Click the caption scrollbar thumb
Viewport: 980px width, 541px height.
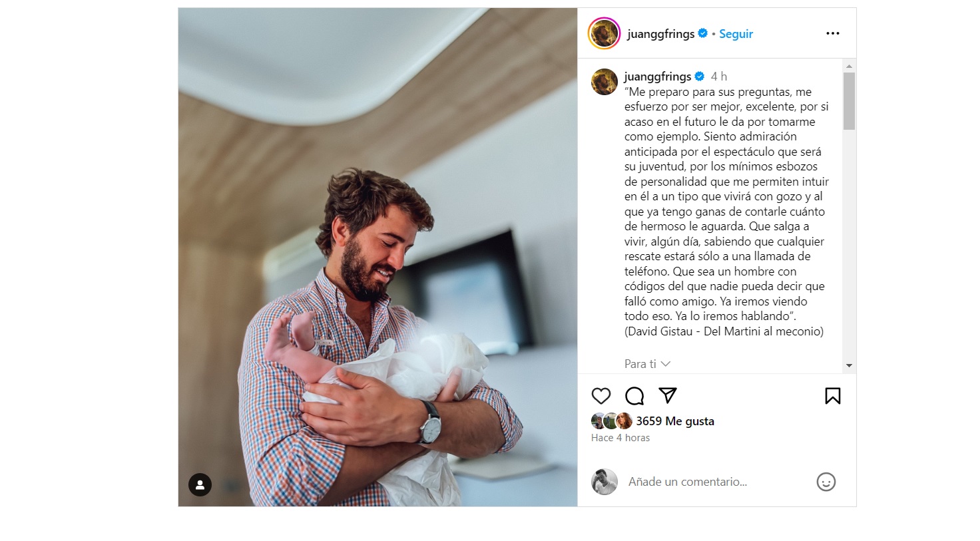pos(849,101)
